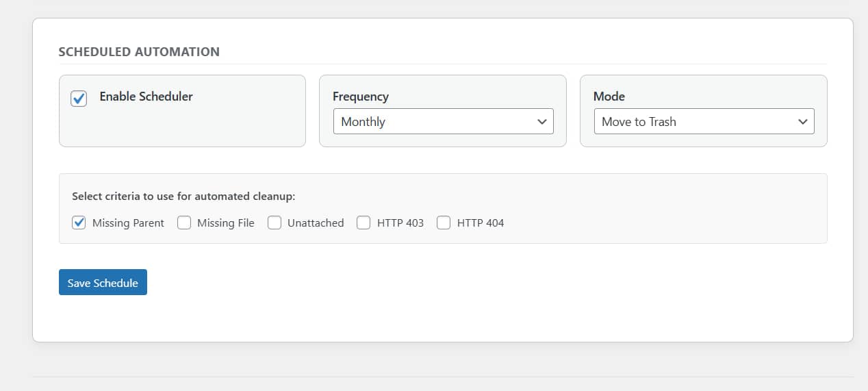Click the "Enable Scheduler" label text

click(x=146, y=97)
